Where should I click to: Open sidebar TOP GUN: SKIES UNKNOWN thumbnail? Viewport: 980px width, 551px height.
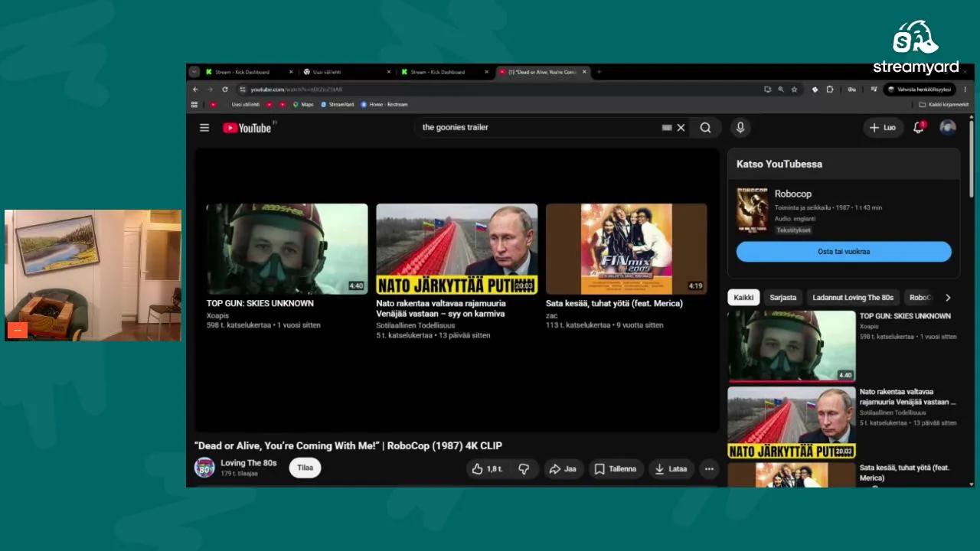pyautogui.click(x=792, y=346)
